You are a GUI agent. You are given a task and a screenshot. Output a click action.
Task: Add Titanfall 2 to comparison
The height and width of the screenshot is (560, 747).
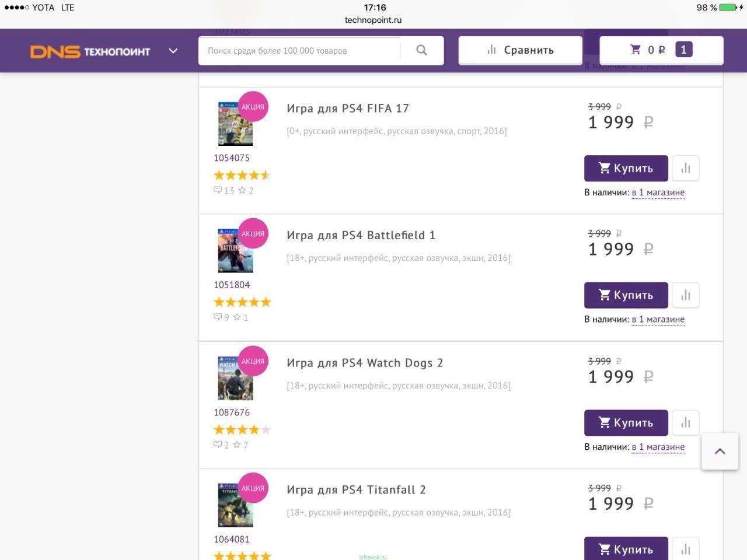[x=686, y=549]
